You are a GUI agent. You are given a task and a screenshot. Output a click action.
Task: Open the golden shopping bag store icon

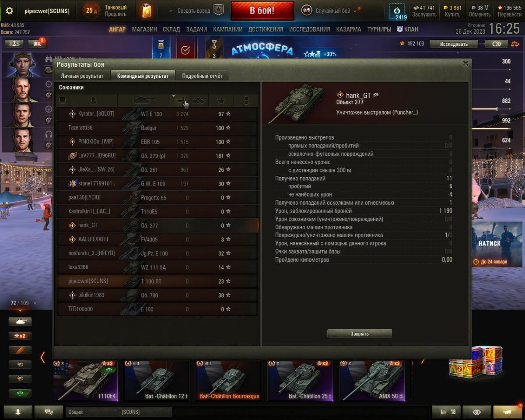(147, 10)
